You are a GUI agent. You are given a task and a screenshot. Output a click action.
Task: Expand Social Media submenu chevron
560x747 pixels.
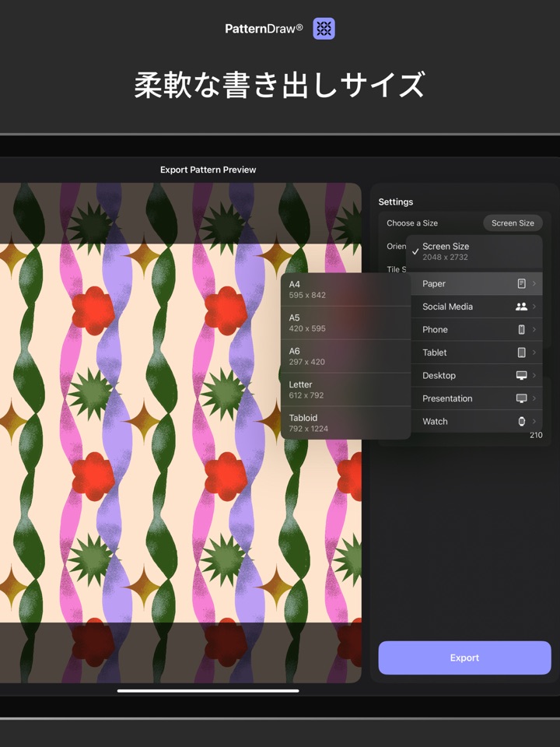pos(534,307)
